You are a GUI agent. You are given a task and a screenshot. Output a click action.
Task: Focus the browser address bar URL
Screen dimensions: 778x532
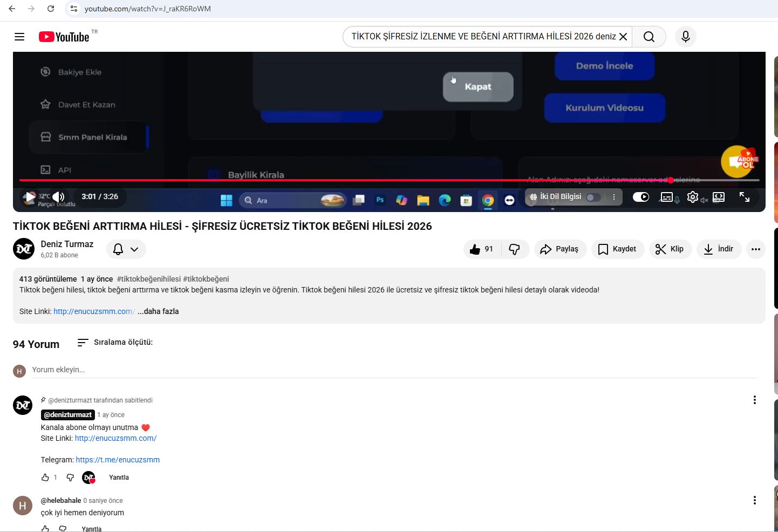pos(148,9)
